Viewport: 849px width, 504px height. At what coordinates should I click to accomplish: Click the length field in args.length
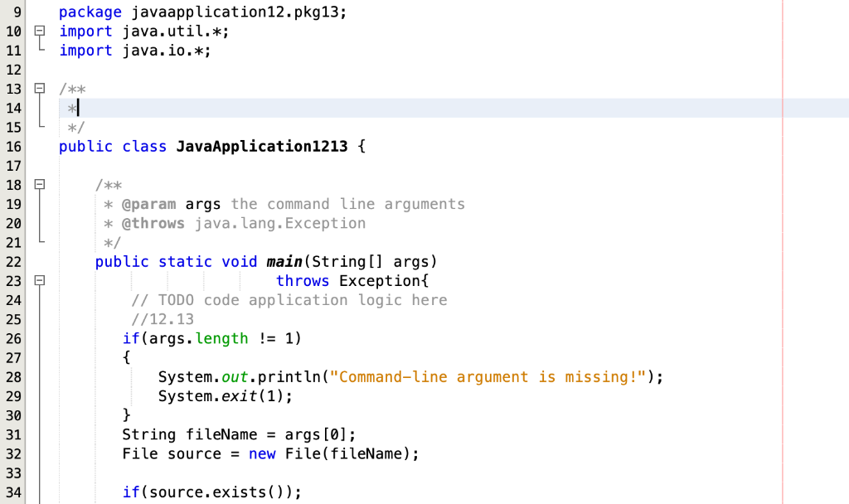pyautogui.click(x=221, y=338)
